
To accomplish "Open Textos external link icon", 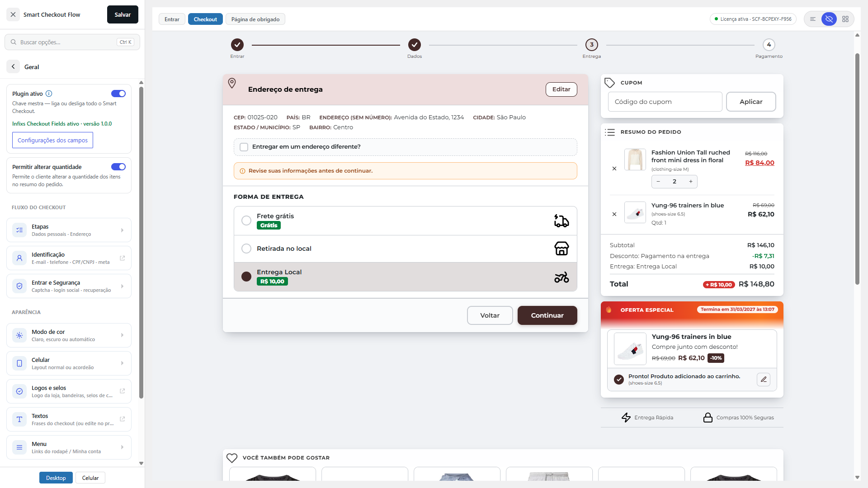I will tap(122, 419).
